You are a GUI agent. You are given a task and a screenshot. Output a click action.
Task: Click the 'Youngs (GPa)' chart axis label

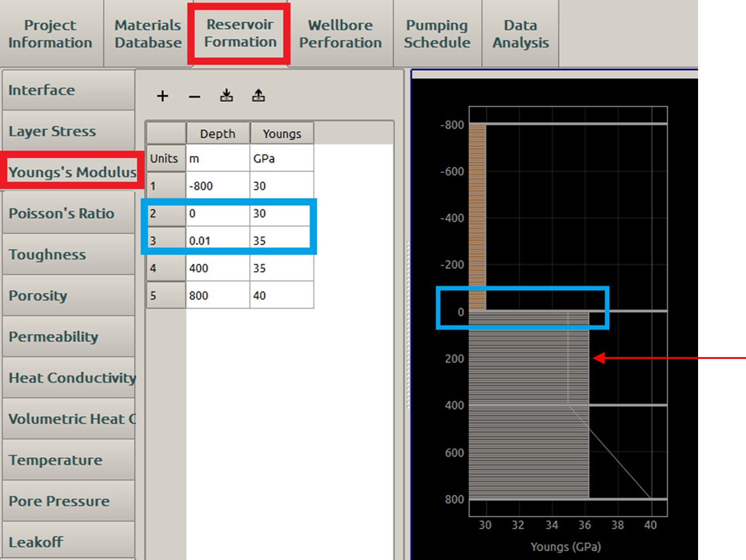[565, 547]
